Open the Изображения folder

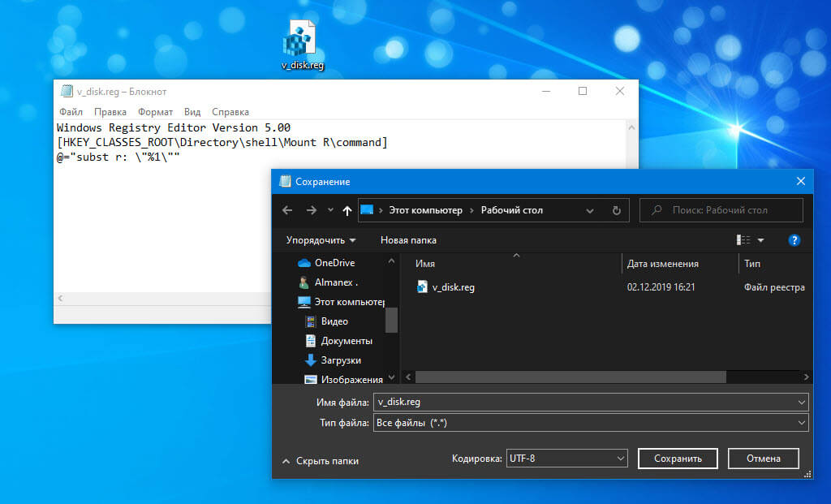coord(344,380)
